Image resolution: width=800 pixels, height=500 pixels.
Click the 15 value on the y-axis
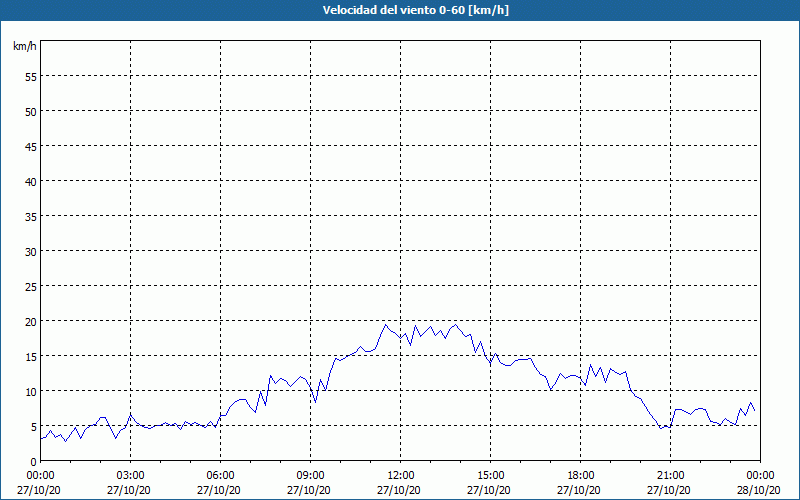(x=31, y=357)
